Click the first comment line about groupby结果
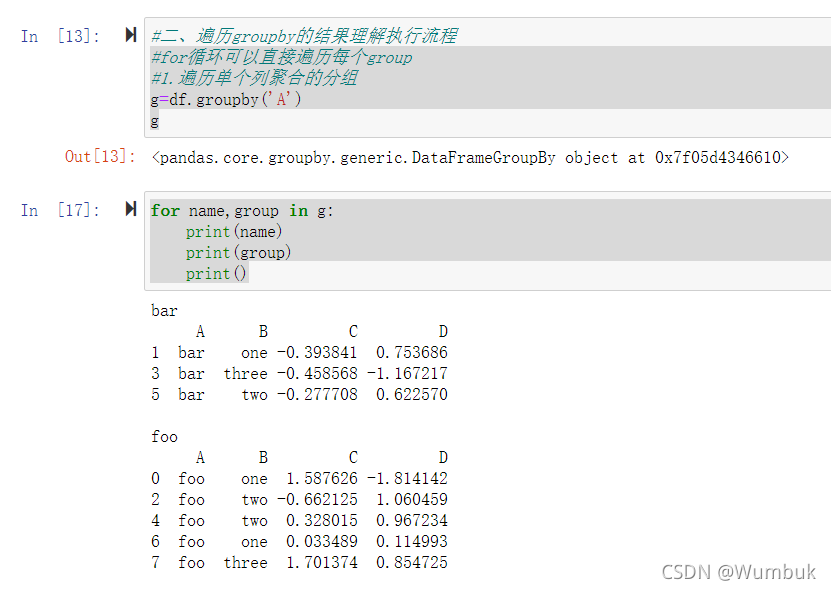The width and height of the screenshot is (831, 590). click(304, 36)
